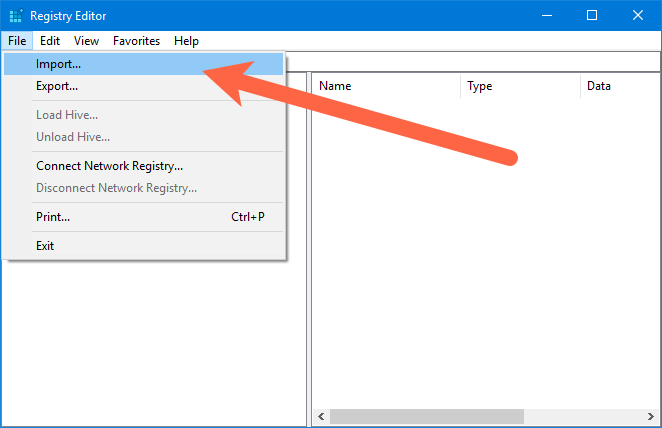Maximize the Registry Editor window

coord(592,16)
